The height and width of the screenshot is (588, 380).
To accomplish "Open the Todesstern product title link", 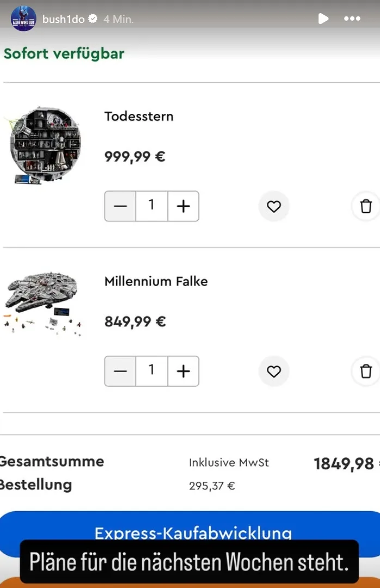I will coord(139,117).
